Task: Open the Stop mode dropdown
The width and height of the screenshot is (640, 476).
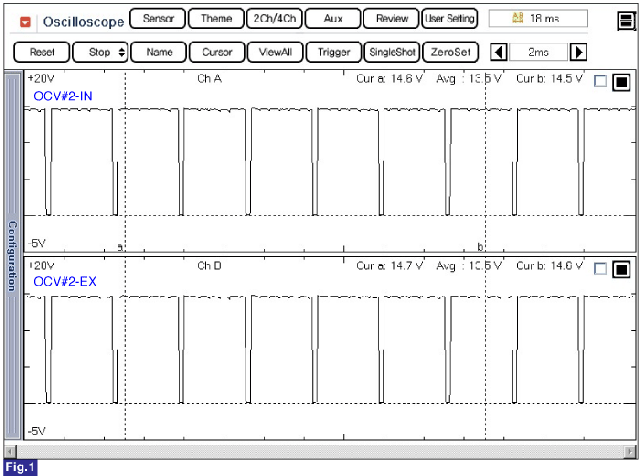Action: pyautogui.click(x=100, y=52)
